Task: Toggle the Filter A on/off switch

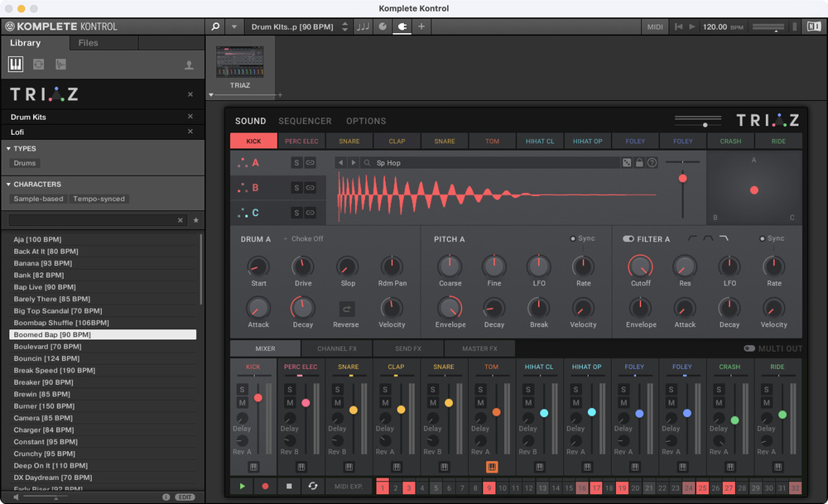Action: (628, 239)
